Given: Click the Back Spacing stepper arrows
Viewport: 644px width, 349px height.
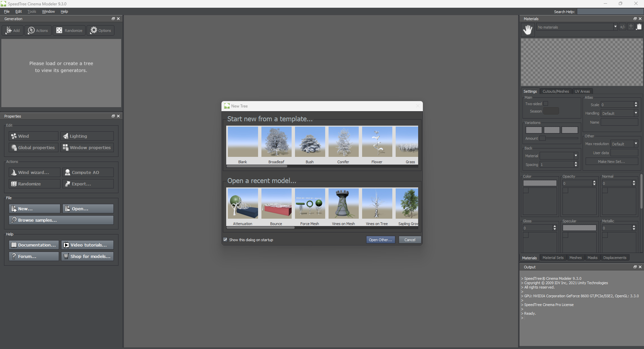Looking at the screenshot, I should click(x=576, y=165).
